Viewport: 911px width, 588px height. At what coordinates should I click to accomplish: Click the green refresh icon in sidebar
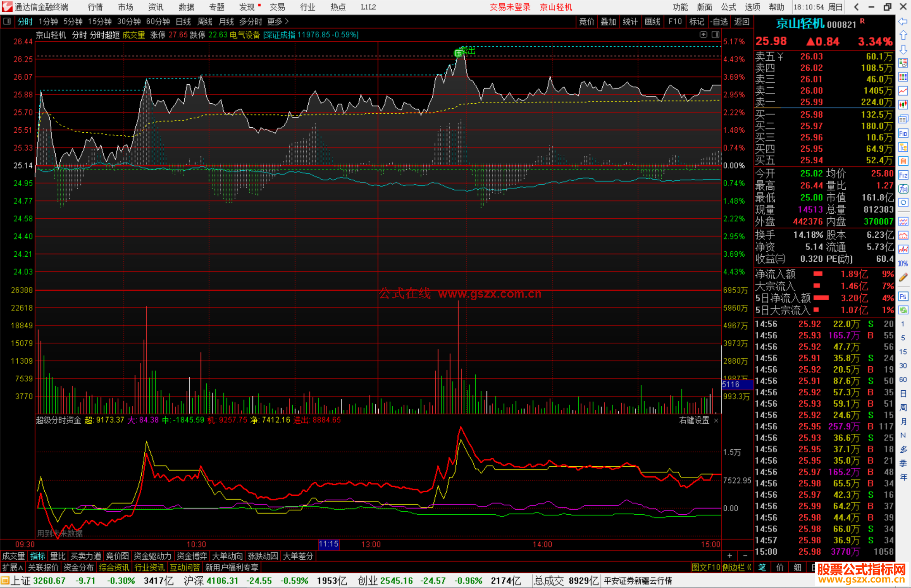903,310
